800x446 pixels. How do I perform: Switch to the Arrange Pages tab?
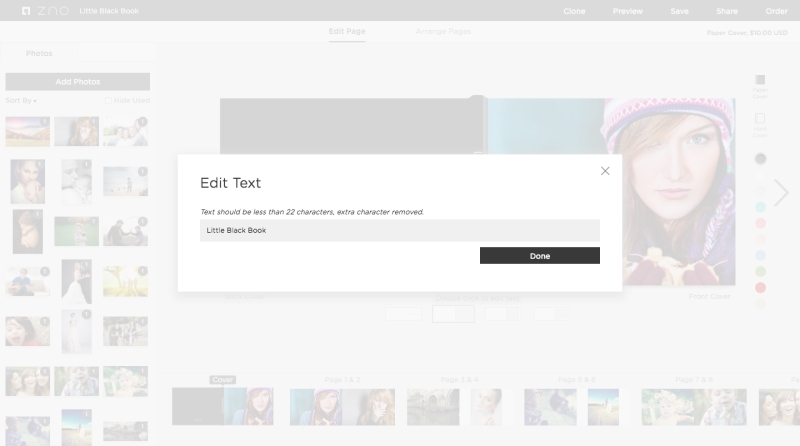click(443, 31)
